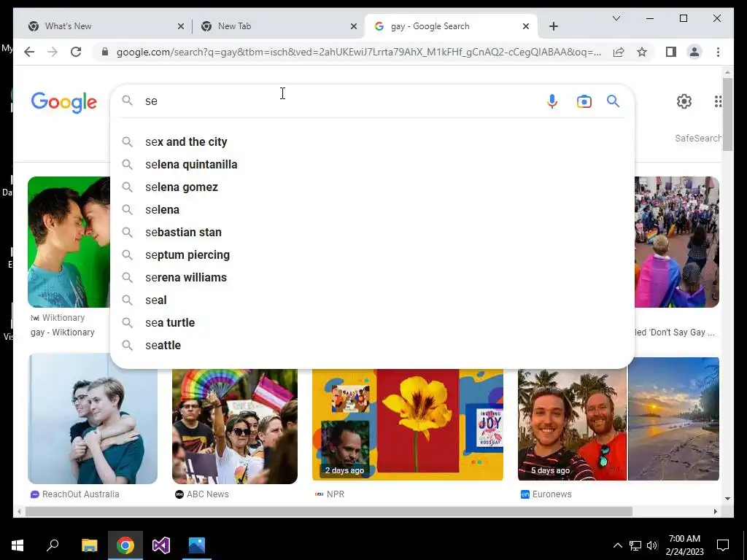Select suggestion serena williams
Viewport: 747px width, 560px height.
pyautogui.click(x=372, y=278)
